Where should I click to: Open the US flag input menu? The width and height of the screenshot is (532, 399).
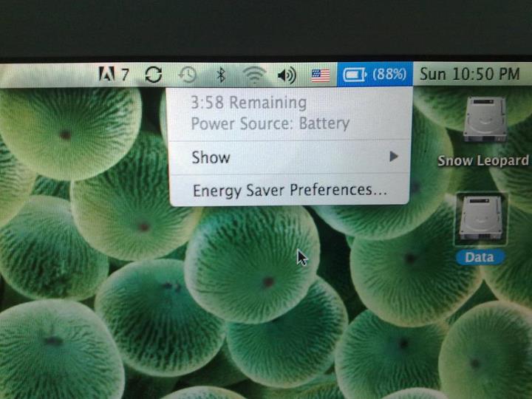click(320, 75)
